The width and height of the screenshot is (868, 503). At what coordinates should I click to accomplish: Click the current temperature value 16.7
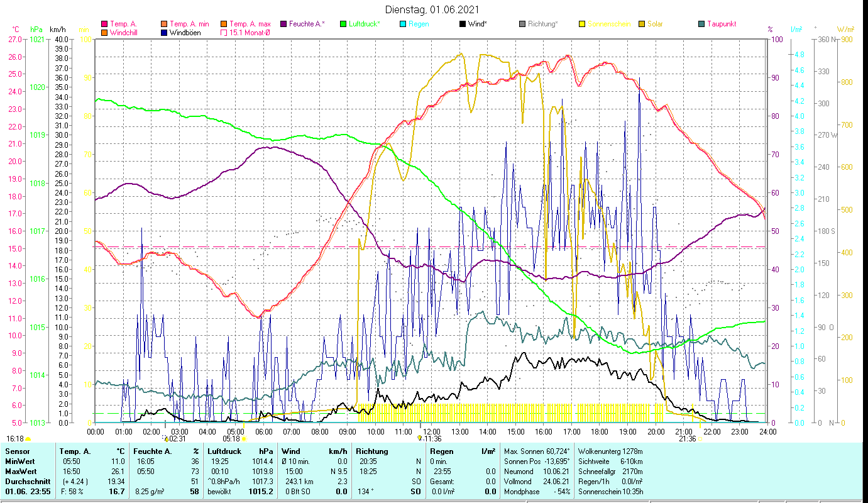pyautogui.click(x=118, y=491)
